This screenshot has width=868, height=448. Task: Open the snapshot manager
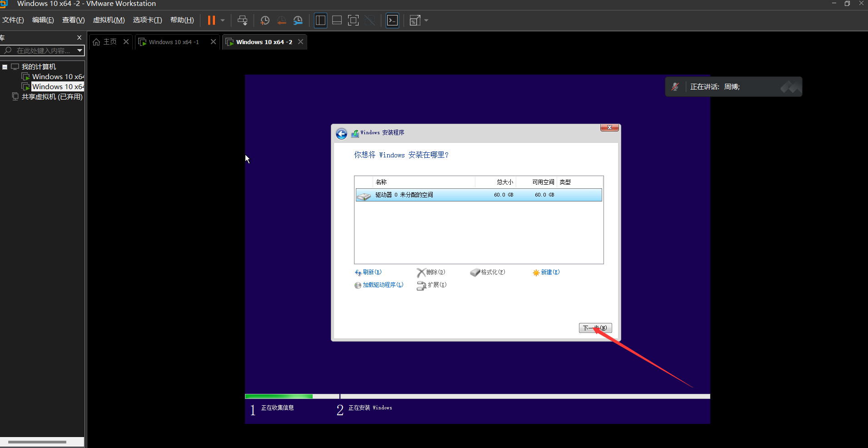298,20
